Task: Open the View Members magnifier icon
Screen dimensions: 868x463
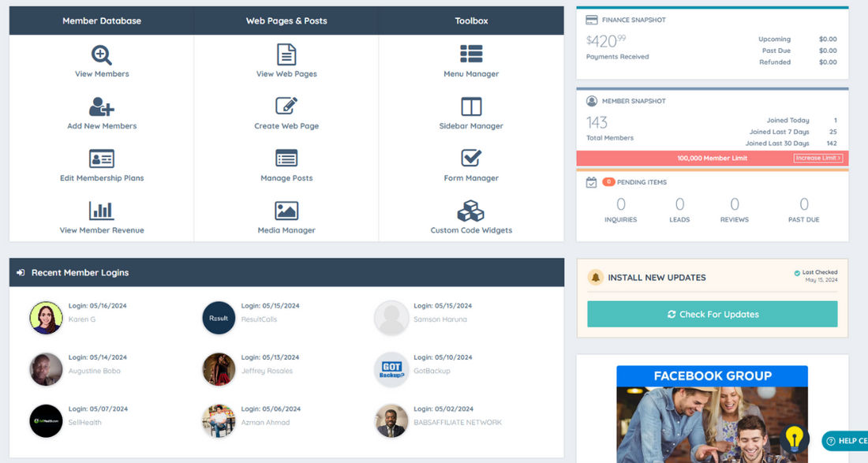Action: [x=102, y=54]
